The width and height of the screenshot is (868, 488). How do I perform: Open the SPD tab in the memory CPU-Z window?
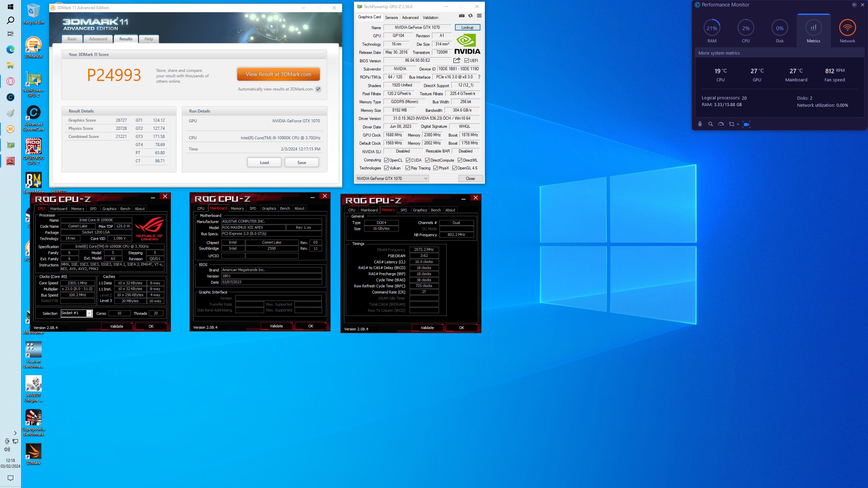click(x=403, y=210)
